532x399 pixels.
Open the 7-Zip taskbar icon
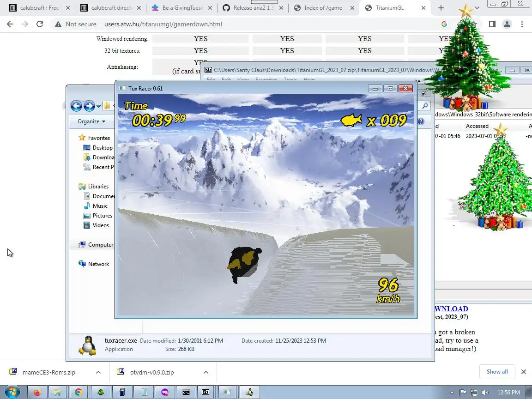206,392
